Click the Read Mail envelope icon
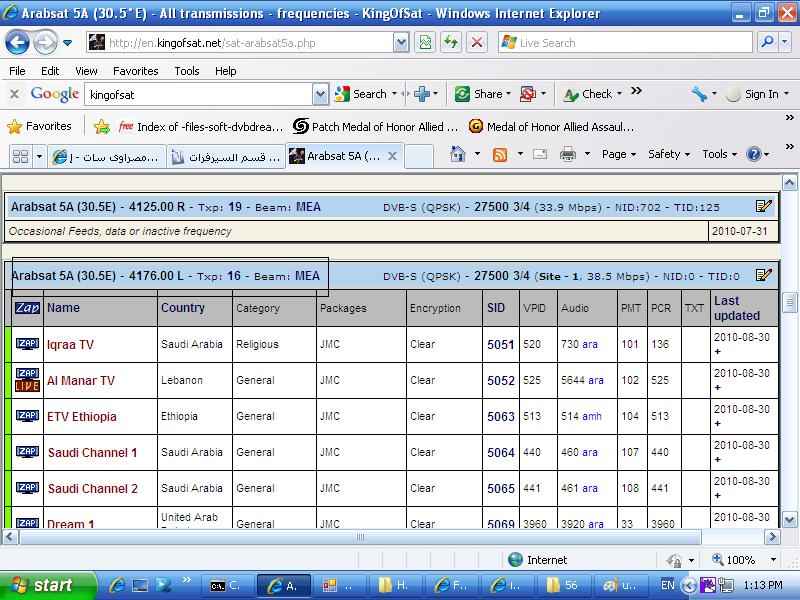 click(539, 155)
